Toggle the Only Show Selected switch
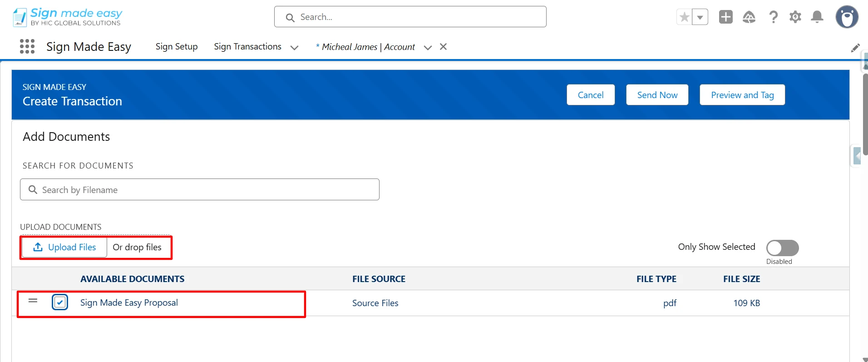 pos(782,248)
